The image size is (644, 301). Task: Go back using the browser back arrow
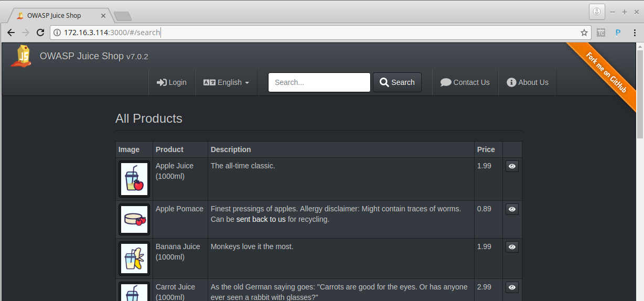pyautogui.click(x=10, y=33)
